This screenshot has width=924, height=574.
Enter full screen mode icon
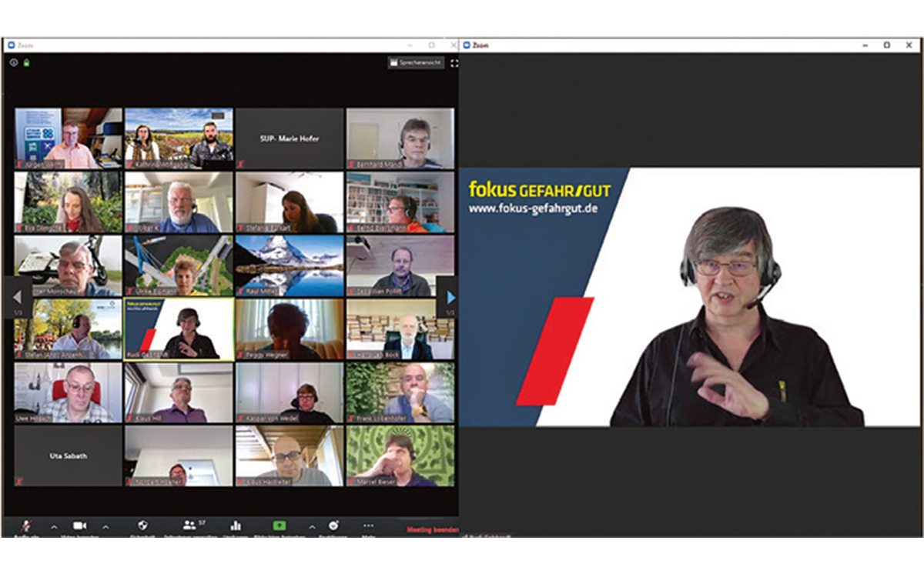point(454,63)
